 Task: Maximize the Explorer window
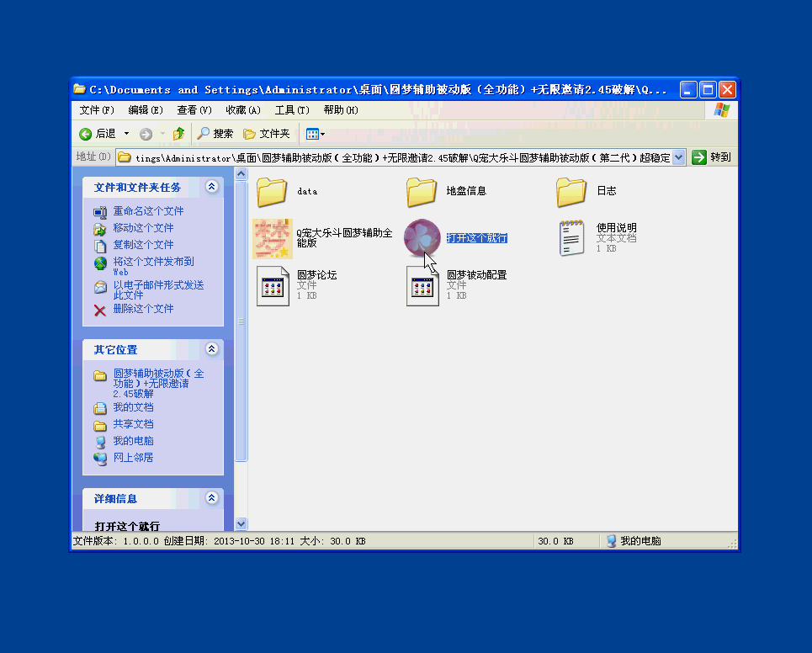coord(708,90)
